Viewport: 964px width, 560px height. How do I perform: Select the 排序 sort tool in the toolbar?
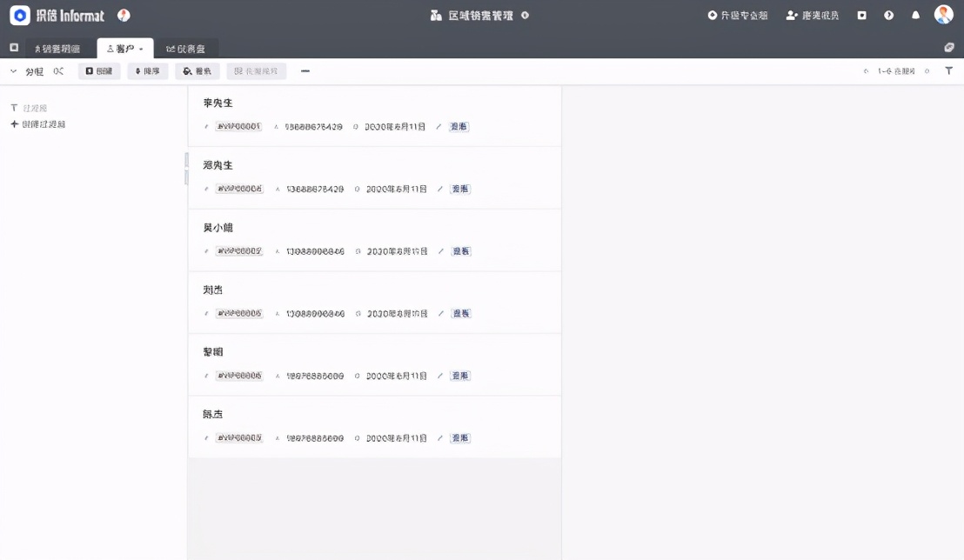pyautogui.click(x=146, y=70)
